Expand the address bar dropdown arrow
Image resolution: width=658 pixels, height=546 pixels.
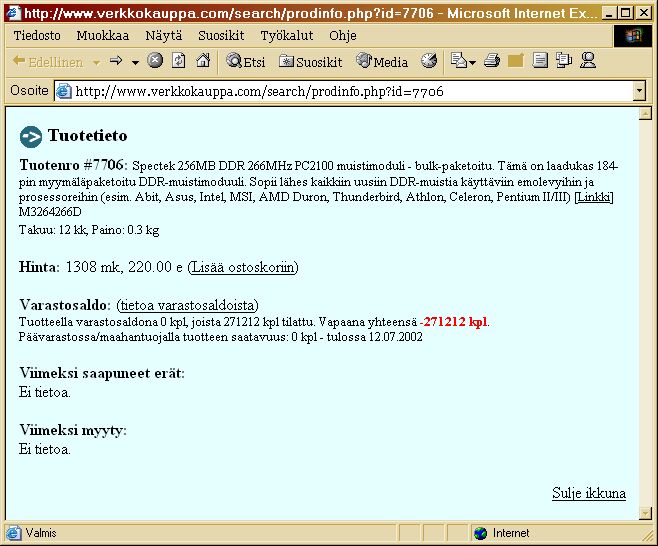pyautogui.click(x=639, y=91)
